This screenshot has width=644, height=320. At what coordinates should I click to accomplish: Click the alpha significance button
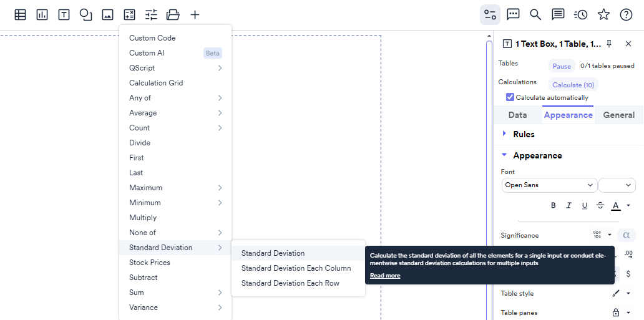click(x=627, y=235)
